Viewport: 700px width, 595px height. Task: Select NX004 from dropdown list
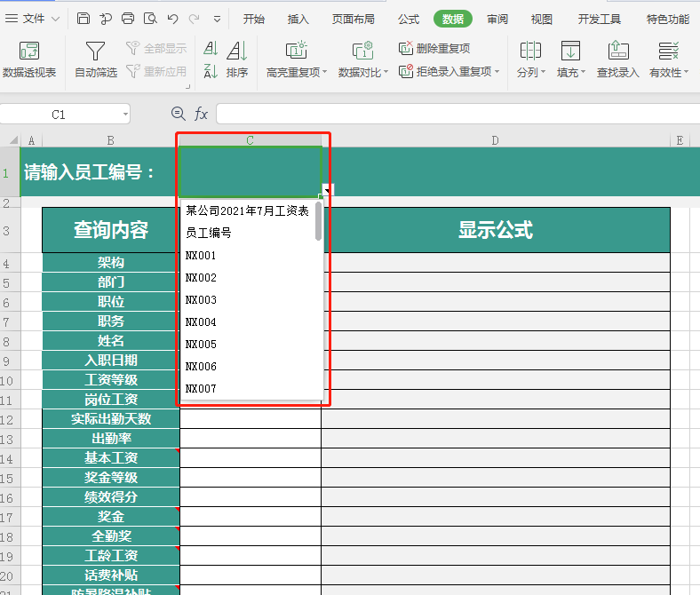pyautogui.click(x=247, y=322)
